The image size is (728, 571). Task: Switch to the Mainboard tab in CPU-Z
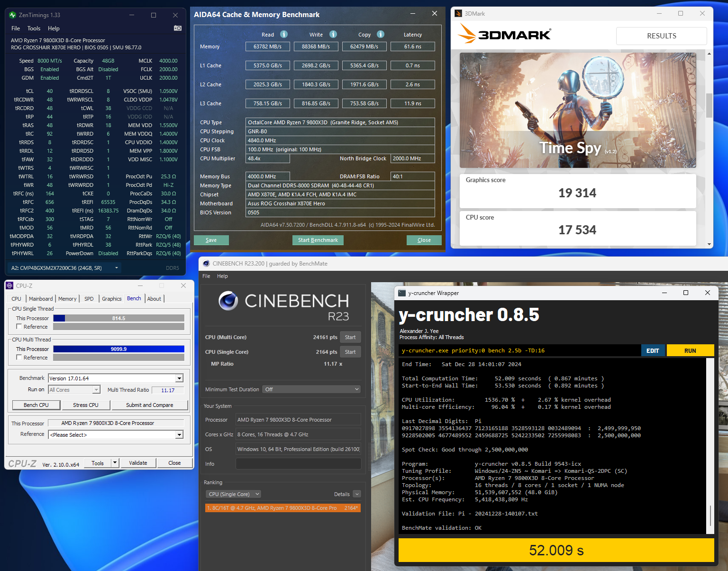pyautogui.click(x=41, y=299)
